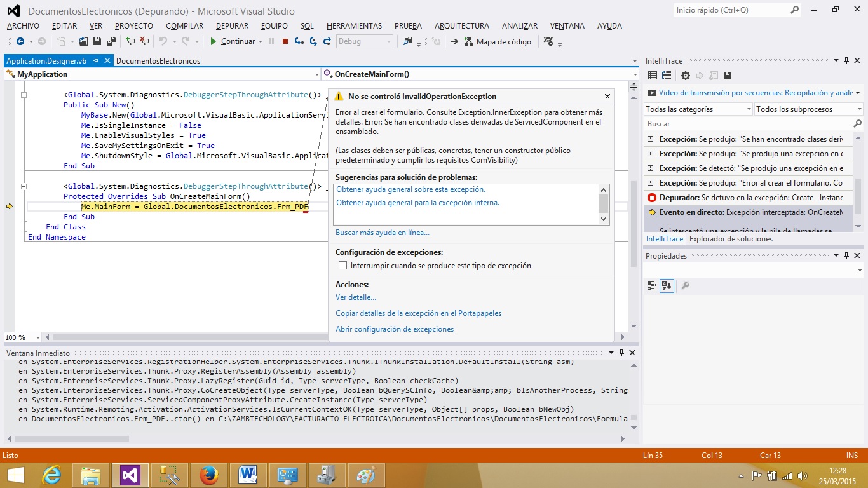The image size is (868, 488).
Task: Switch IntelliTrace to calls view icon
Action: pos(667,76)
